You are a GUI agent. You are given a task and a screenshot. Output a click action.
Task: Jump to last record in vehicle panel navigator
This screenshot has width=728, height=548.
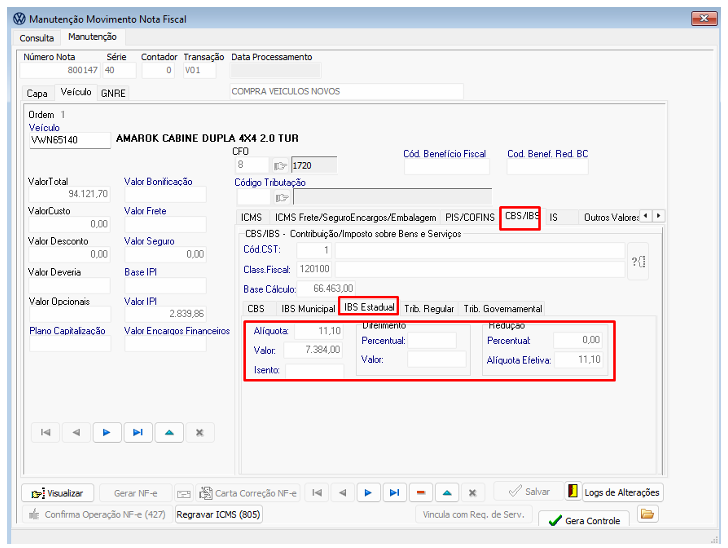click(138, 433)
